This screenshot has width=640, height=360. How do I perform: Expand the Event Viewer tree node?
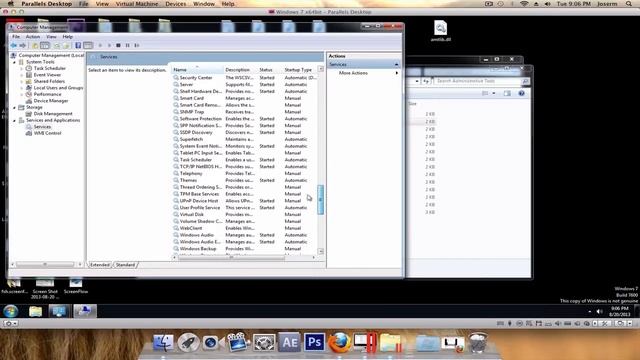tap(22, 75)
